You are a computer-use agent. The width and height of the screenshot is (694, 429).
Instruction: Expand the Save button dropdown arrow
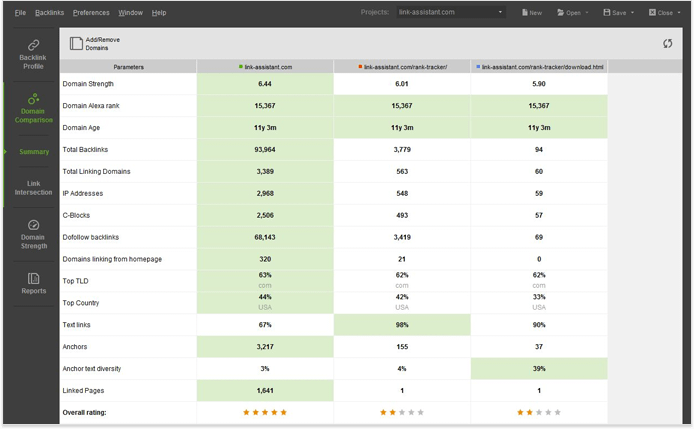tap(632, 12)
